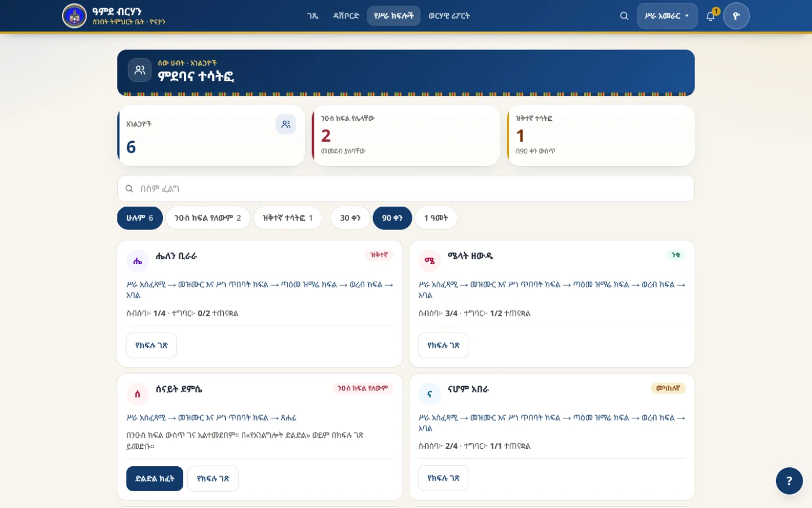Image resolution: width=812 pixels, height=508 pixels.
Task: Open የክፍሉ ገጽ for ሜላት ዘውዱ
Action: coord(444,345)
